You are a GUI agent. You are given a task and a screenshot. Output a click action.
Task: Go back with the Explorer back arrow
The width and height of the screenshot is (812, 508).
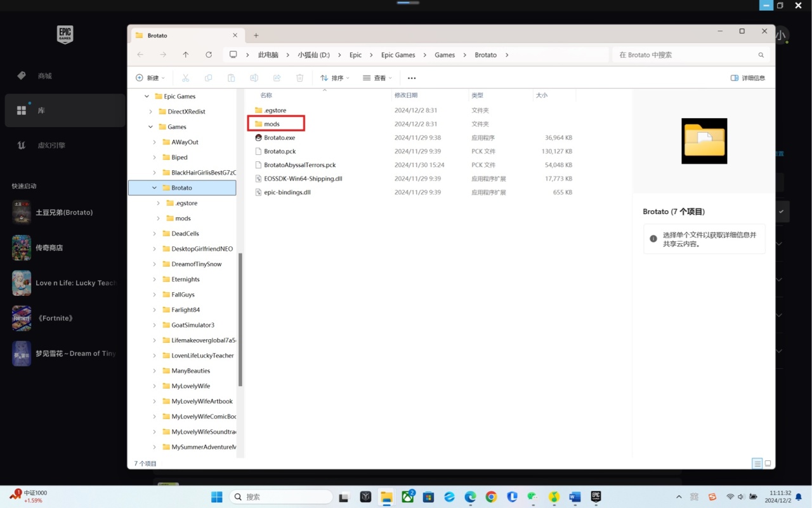(140, 55)
